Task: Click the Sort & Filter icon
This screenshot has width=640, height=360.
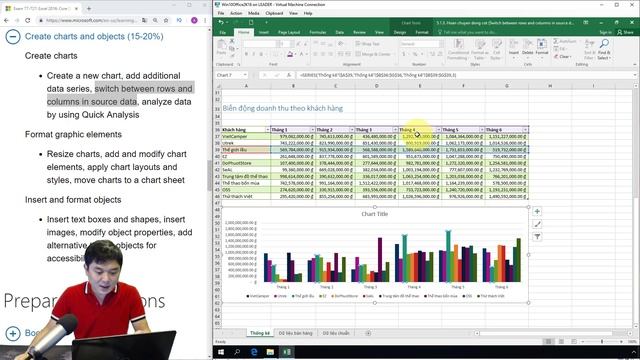Action: [x=589, y=43]
